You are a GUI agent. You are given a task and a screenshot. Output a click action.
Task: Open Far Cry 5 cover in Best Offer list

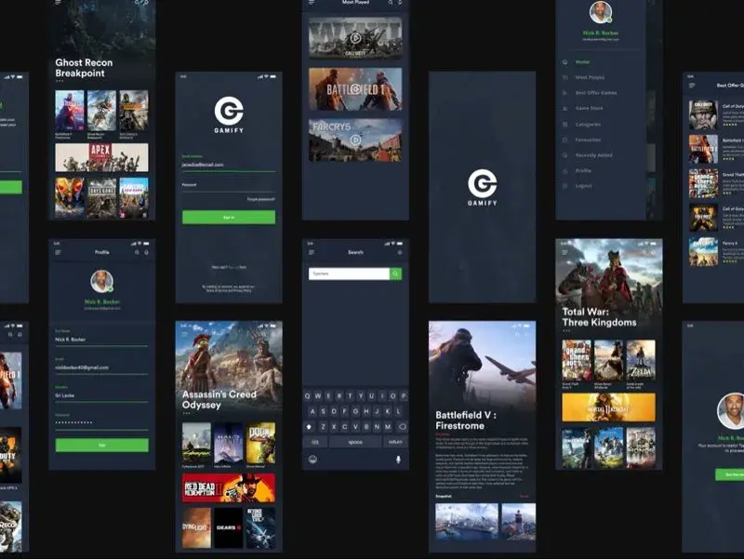pos(703,251)
